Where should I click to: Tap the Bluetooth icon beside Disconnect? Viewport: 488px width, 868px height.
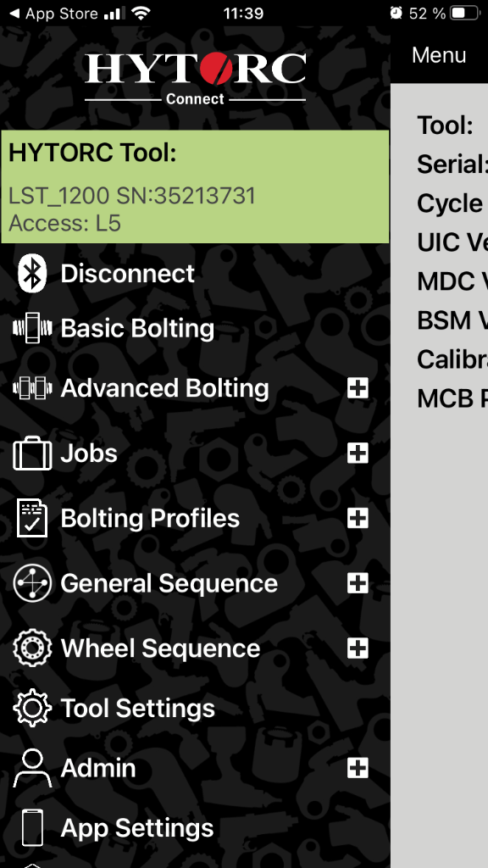(32, 274)
